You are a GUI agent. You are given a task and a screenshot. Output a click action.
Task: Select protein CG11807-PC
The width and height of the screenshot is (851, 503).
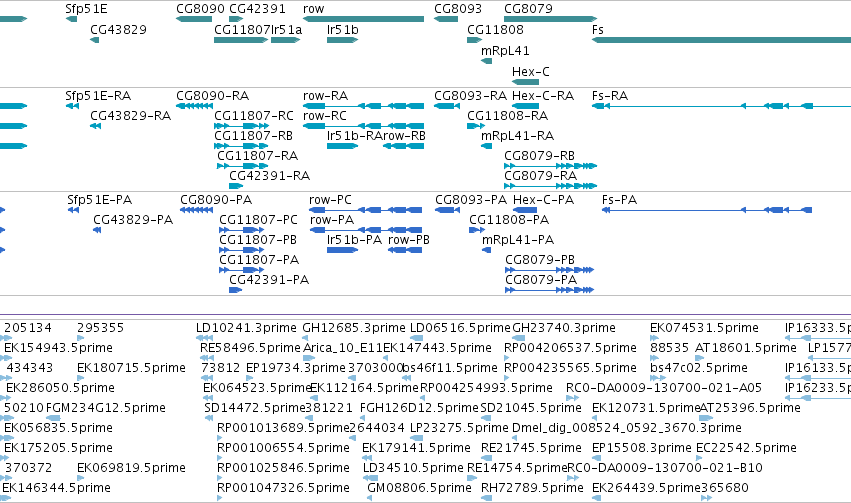(258, 220)
